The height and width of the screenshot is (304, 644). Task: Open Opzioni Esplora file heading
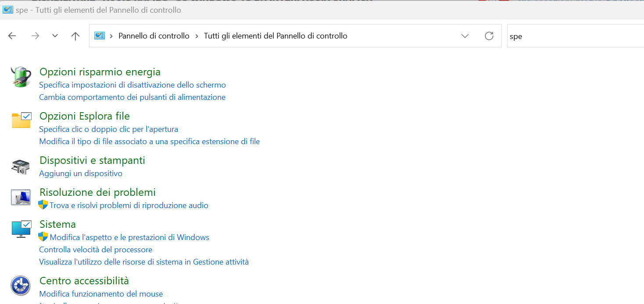point(85,116)
